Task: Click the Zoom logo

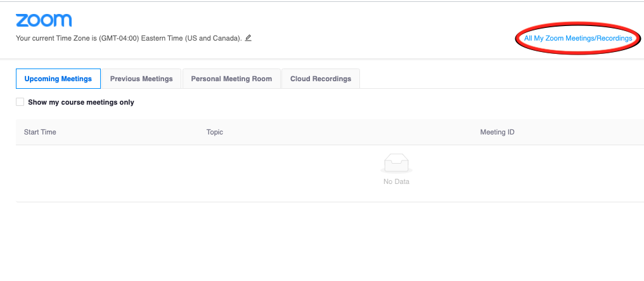Action: (44, 20)
